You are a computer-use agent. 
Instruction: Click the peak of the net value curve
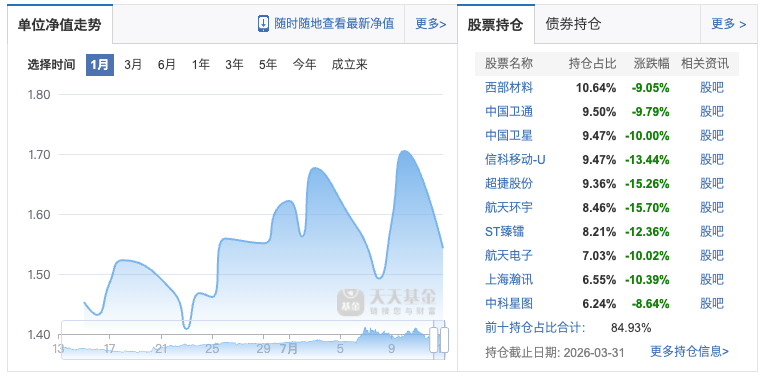pos(404,151)
